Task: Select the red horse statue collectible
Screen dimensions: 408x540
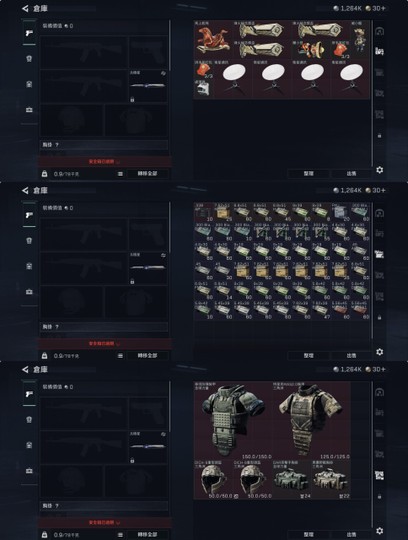Action: pos(213,40)
